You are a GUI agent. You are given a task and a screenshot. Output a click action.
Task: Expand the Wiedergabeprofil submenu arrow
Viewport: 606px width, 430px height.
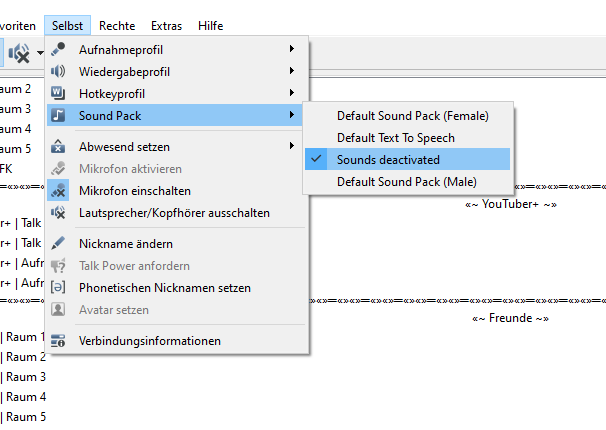pyautogui.click(x=292, y=71)
